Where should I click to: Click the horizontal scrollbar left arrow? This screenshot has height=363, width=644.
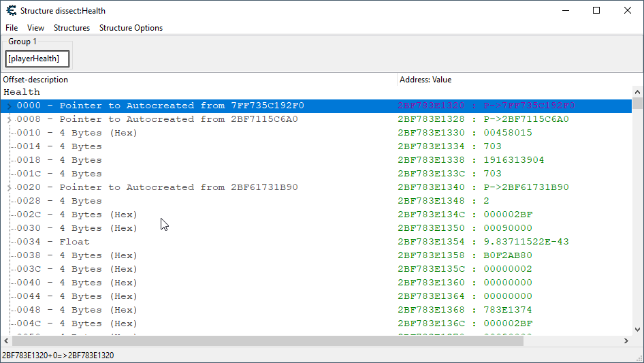coord(7,341)
